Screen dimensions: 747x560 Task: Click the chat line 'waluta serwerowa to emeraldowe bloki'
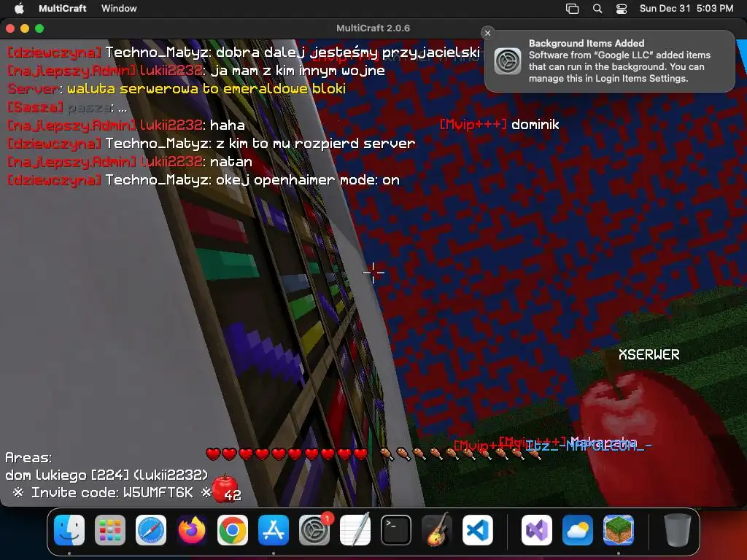[206, 88]
